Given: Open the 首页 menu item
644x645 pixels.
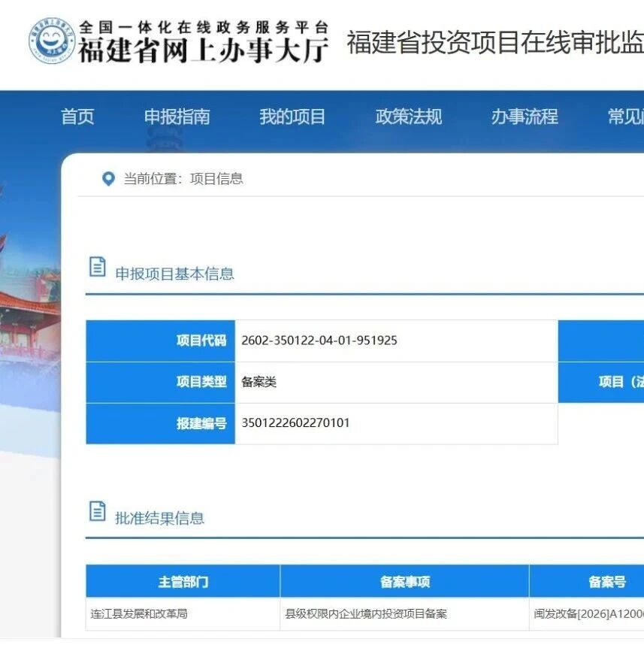Looking at the screenshot, I should point(77,117).
